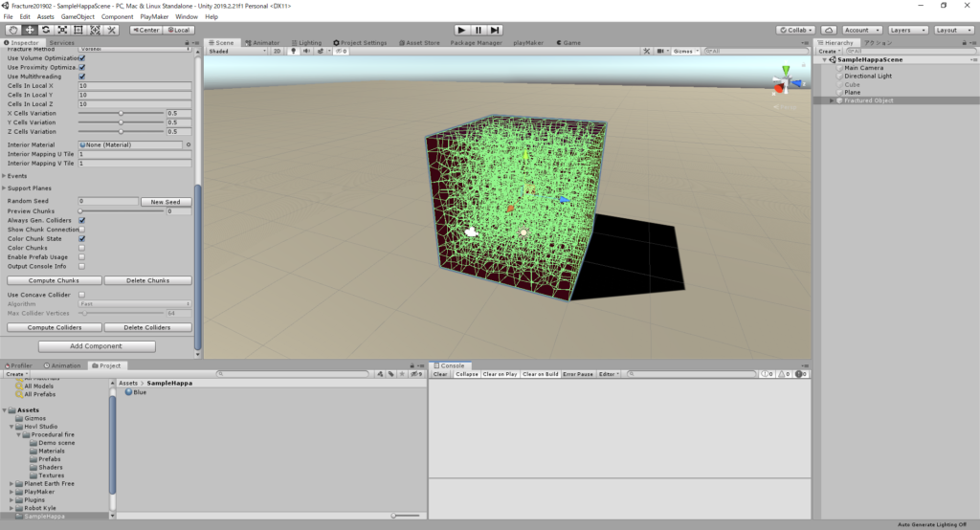
Task: Adjust the Preview Chunks slider
Action: tap(121, 211)
